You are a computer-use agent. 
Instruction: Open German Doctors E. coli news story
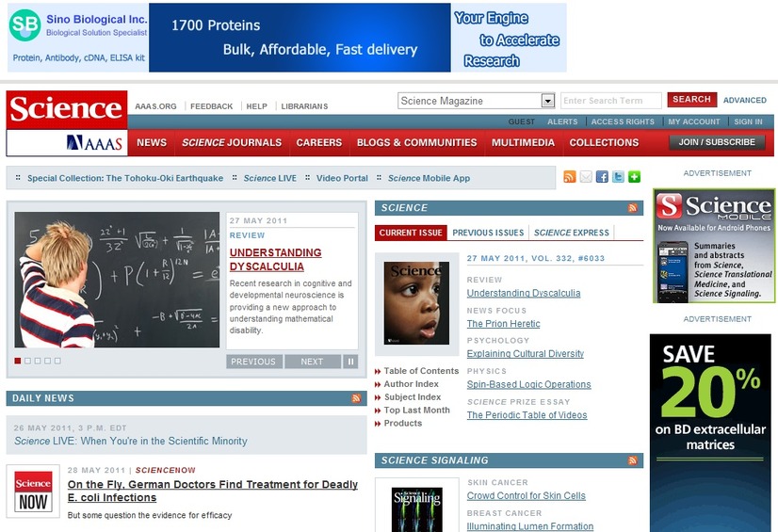coord(212,491)
